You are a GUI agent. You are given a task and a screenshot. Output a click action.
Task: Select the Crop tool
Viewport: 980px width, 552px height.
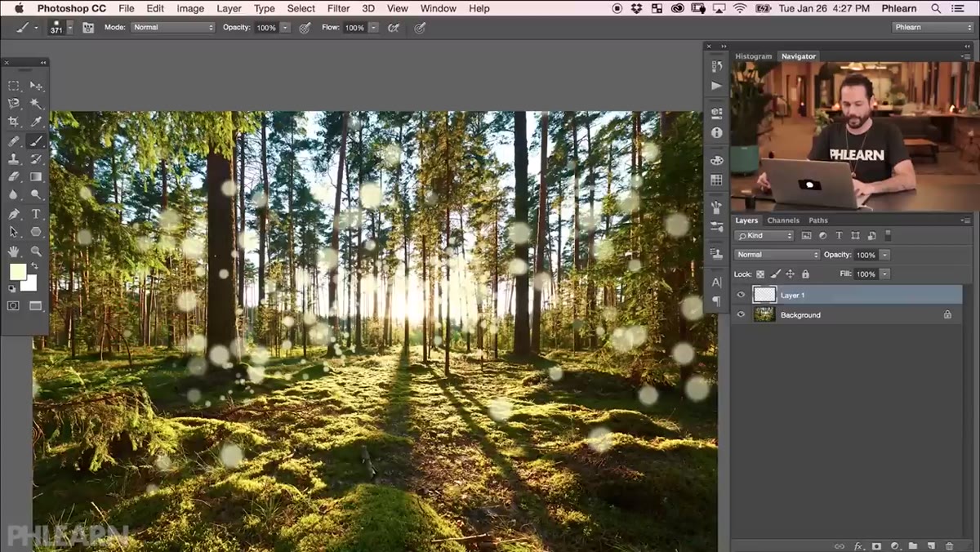14,122
